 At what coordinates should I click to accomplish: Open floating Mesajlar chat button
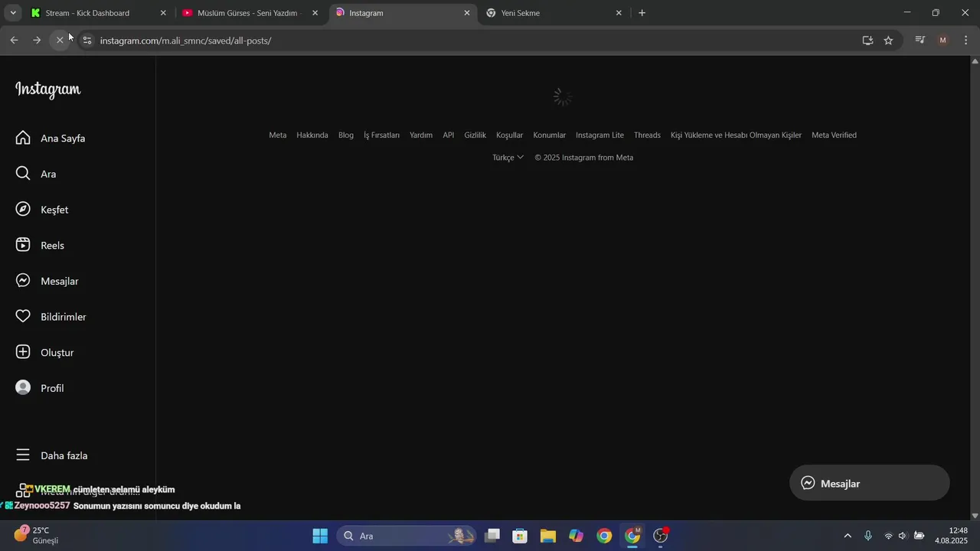pos(870,483)
